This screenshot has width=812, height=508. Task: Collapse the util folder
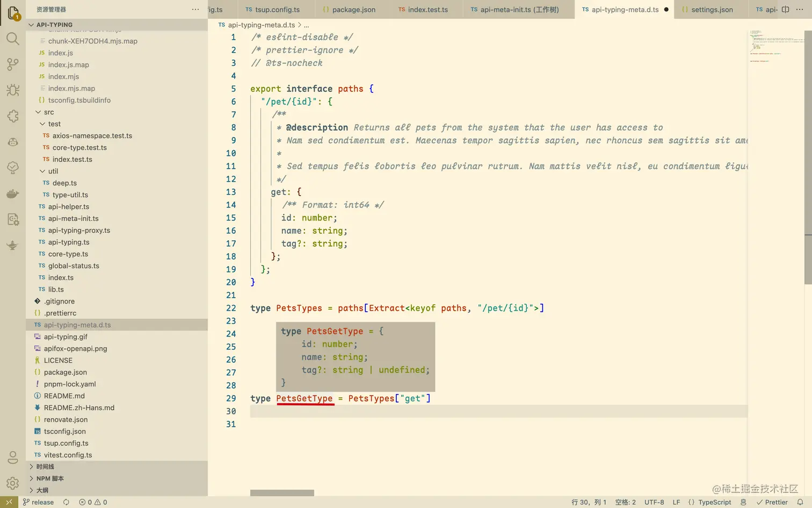tap(117, 171)
